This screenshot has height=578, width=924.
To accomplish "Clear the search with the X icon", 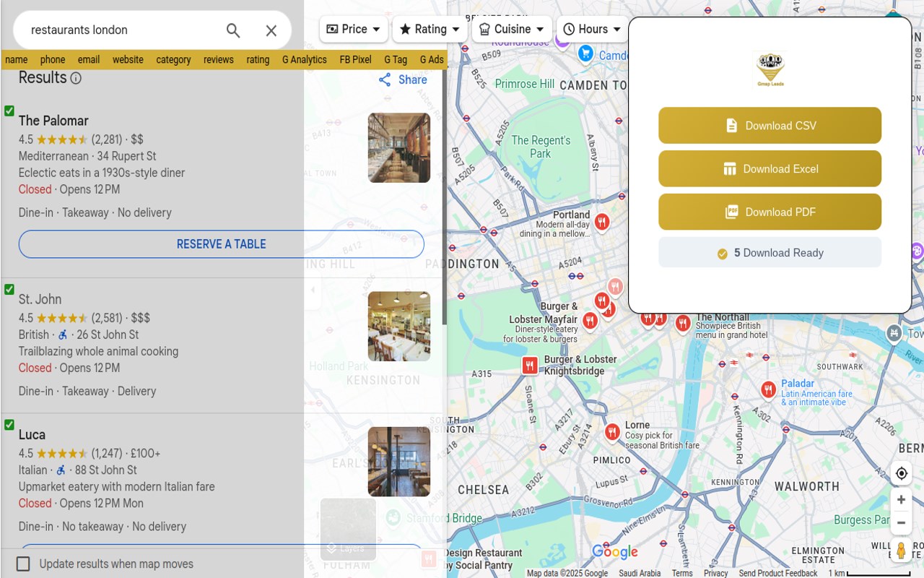I will pyautogui.click(x=271, y=30).
